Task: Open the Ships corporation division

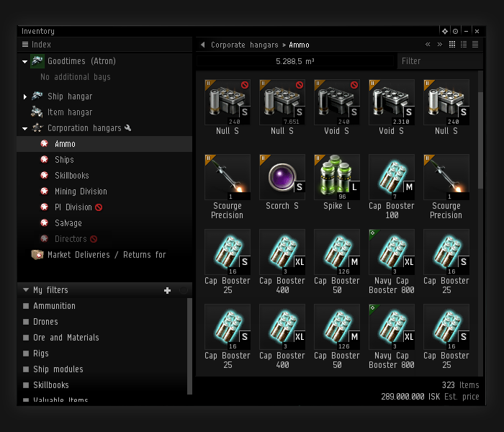Action: pos(104,160)
